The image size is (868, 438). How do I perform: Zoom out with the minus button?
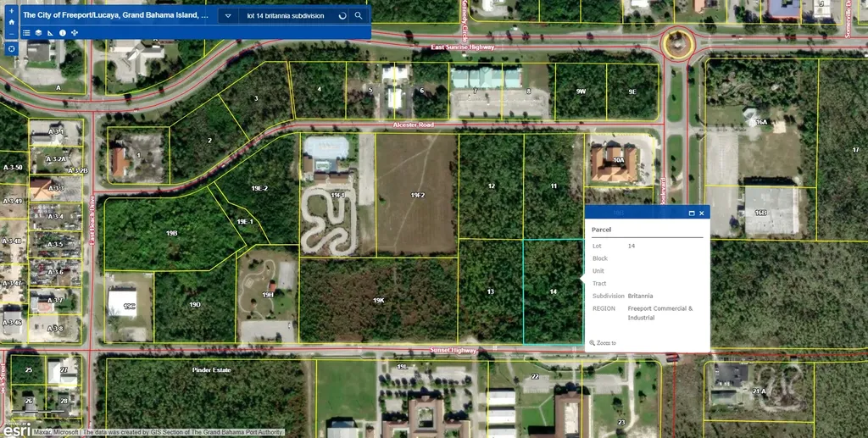tap(12, 34)
